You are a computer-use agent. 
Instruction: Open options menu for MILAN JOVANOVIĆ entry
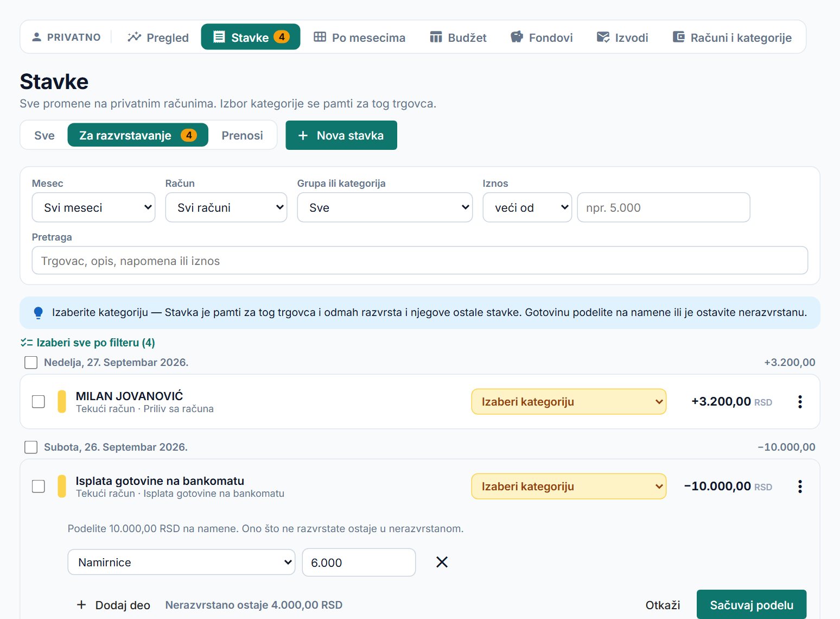point(800,402)
